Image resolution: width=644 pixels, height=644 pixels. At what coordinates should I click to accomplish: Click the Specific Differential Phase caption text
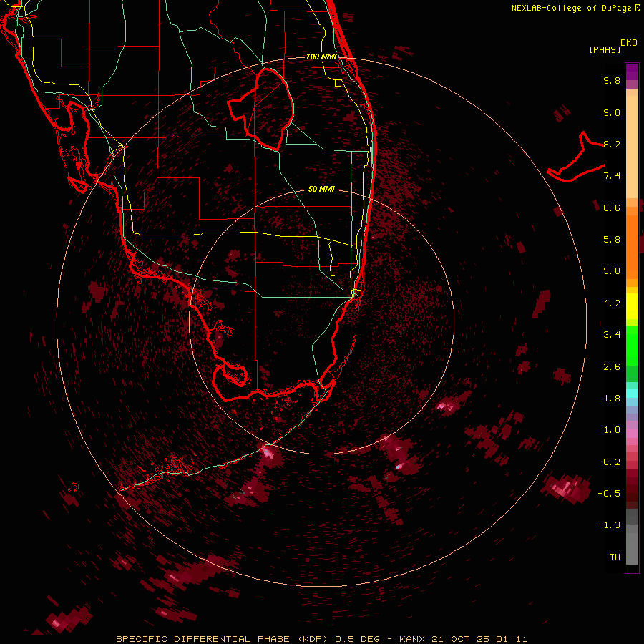(x=321, y=639)
